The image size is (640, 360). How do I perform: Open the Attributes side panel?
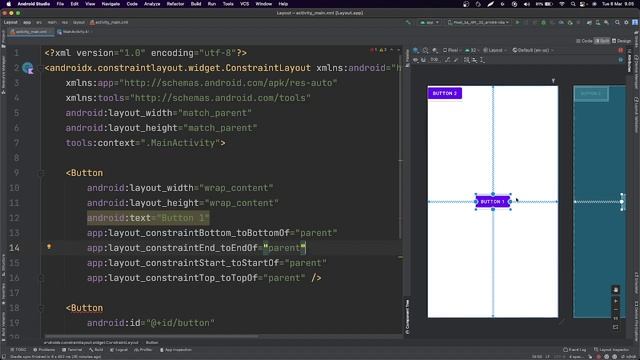click(x=629, y=61)
